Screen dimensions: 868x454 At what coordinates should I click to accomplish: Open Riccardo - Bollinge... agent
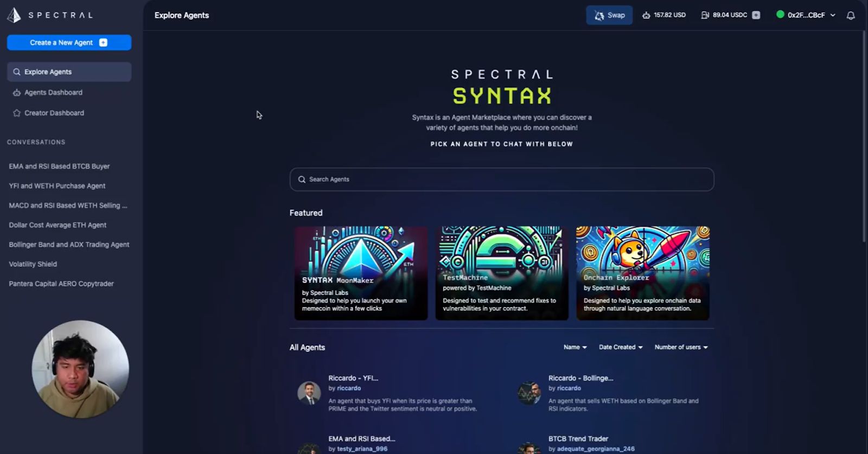(580, 378)
